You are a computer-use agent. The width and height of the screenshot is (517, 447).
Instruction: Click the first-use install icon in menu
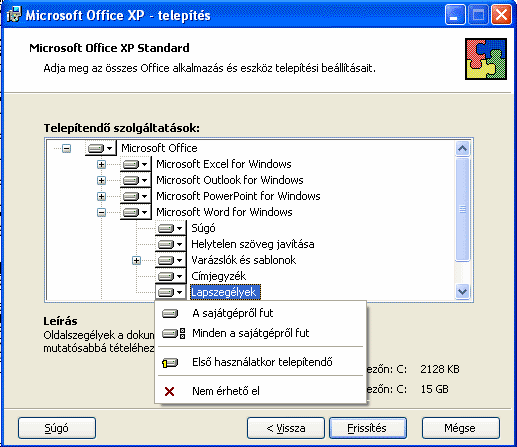pyautogui.click(x=170, y=362)
